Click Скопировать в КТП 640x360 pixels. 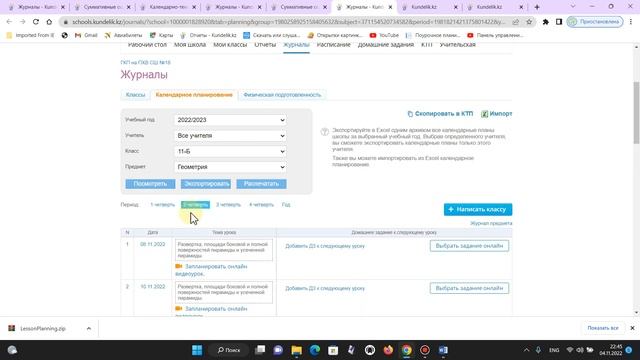(440, 114)
